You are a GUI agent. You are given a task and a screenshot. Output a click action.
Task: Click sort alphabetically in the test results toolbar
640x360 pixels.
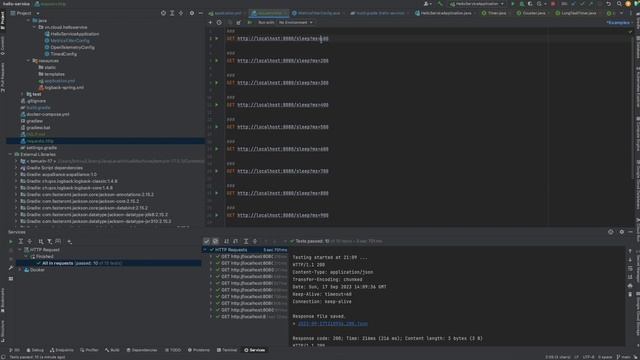[226, 241]
